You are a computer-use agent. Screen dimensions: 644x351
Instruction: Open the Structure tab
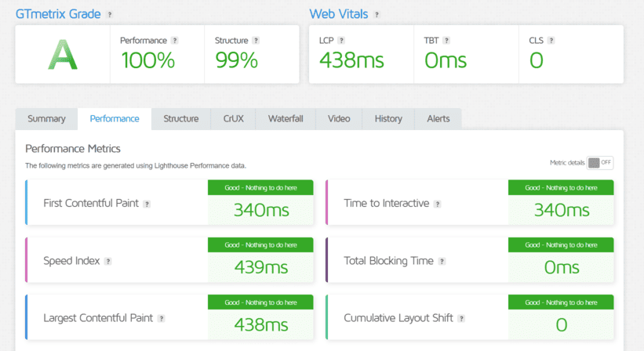tap(181, 119)
